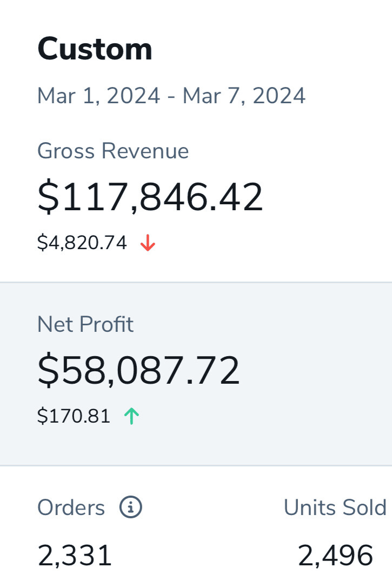Click the $170.81 profit change amount
Viewport: 392px width, 588px height.
click(x=74, y=416)
